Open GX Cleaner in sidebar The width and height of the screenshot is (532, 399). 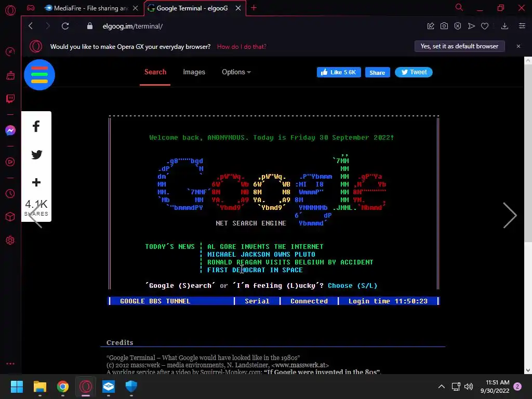pos(10,75)
